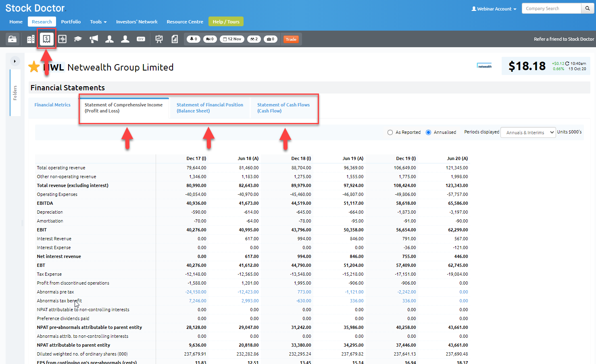Image resolution: width=596 pixels, height=364 pixels.
Task: Click the Operating Expenses row label
Action: [57, 194]
